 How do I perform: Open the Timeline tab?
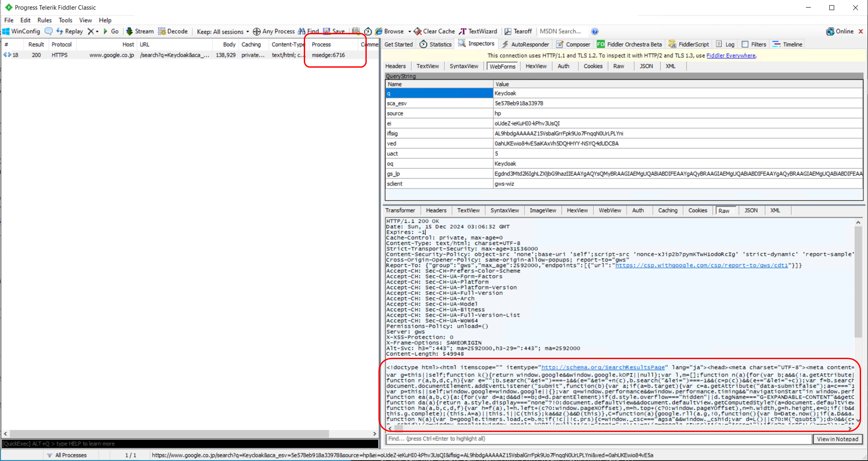click(788, 44)
